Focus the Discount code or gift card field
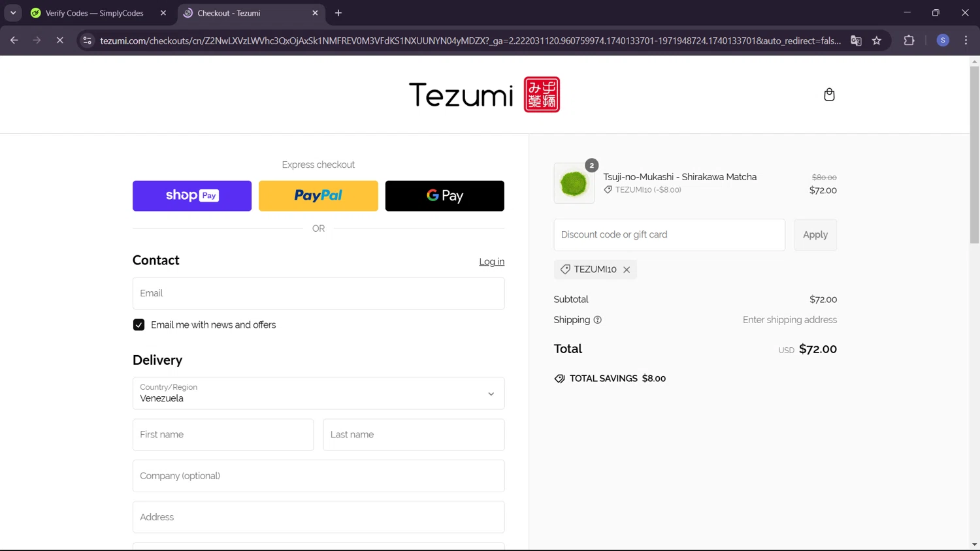Image resolution: width=980 pixels, height=551 pixels. coord(670,235)
